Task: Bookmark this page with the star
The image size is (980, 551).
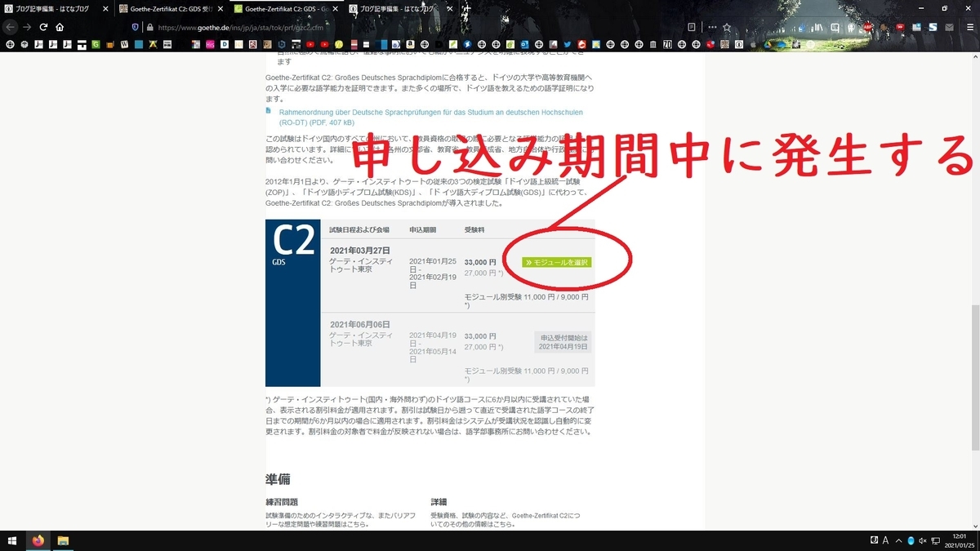Action: (x=727, y=27)
